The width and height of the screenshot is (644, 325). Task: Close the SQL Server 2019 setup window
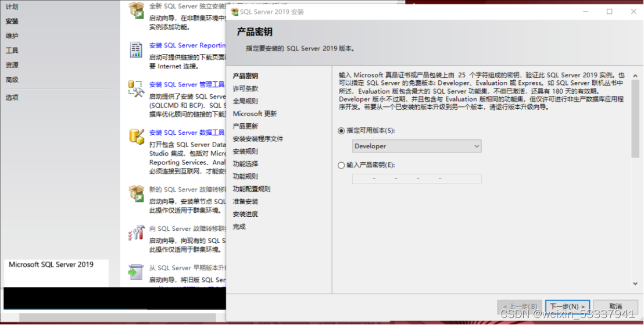[x=634, y=12]
